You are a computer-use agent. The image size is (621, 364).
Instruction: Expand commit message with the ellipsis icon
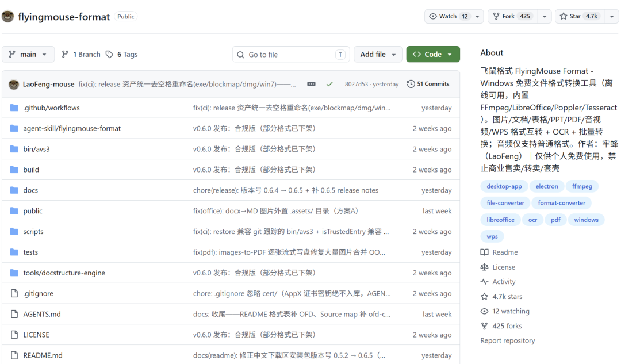point(311,84)
